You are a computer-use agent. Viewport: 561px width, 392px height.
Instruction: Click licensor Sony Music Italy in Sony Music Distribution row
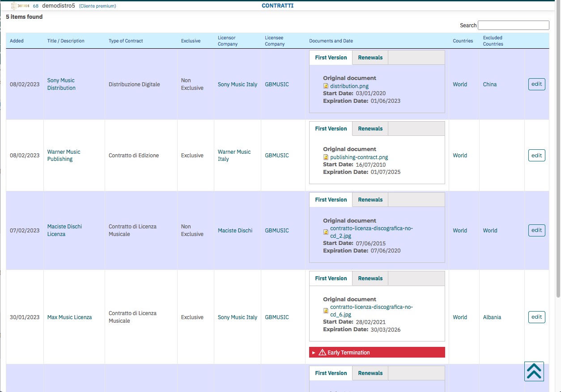point(238,84)
